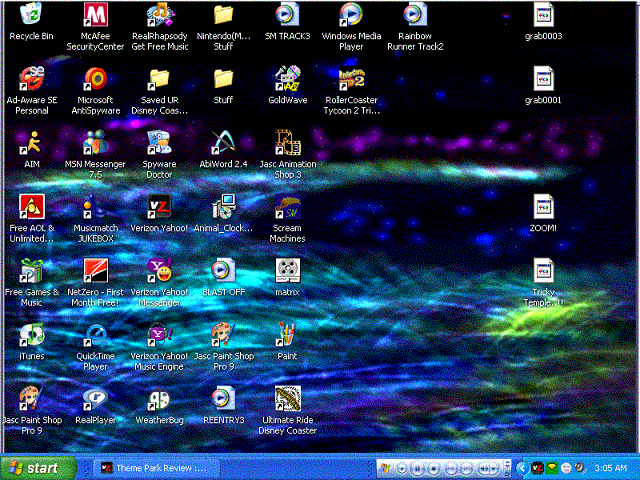The image size is (640, 480).
Task: Open RealRhapsody Get Free Music shortcut
Action: tap(160, 27)
